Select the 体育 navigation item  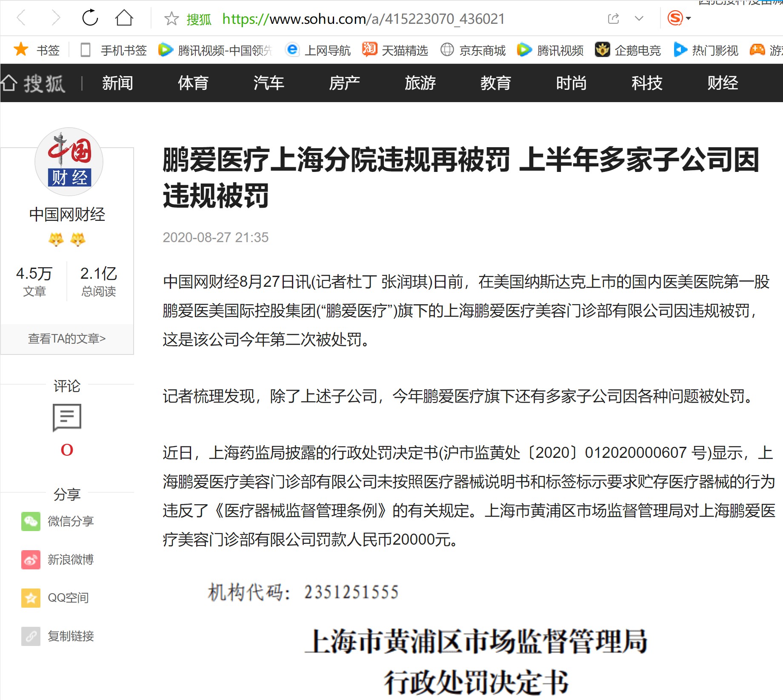click(x=193, y=83)
